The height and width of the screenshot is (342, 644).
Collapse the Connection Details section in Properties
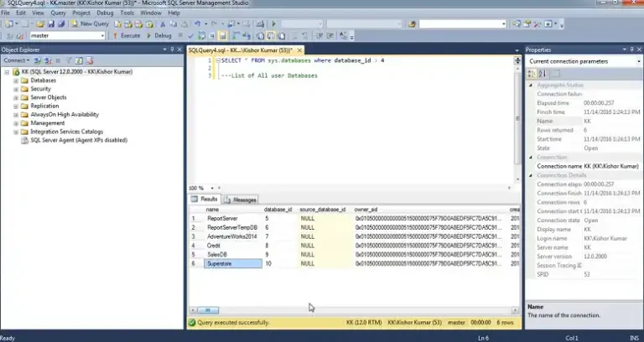530,175
